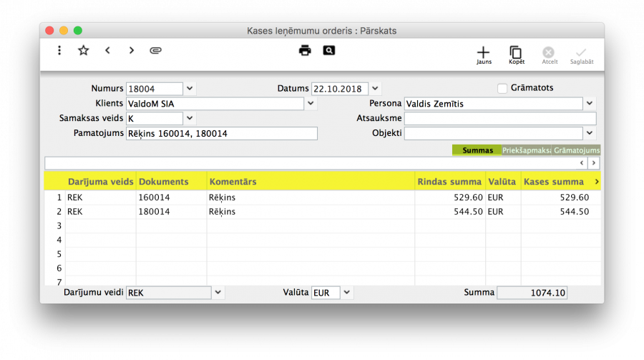Open the Samaksas veids dropdown
Screen dimensions: 644x360
tap(190, 118)
